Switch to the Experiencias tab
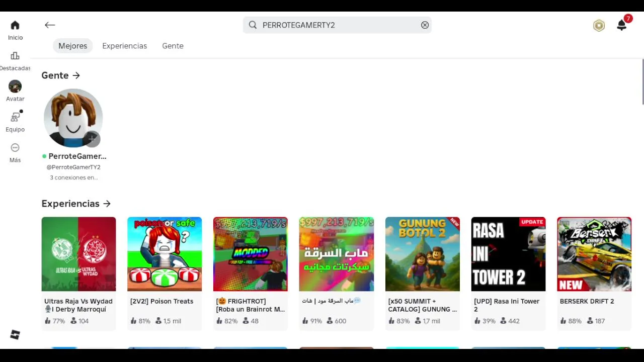The height and width of the screenshot is (362, 644). (125, 46)
